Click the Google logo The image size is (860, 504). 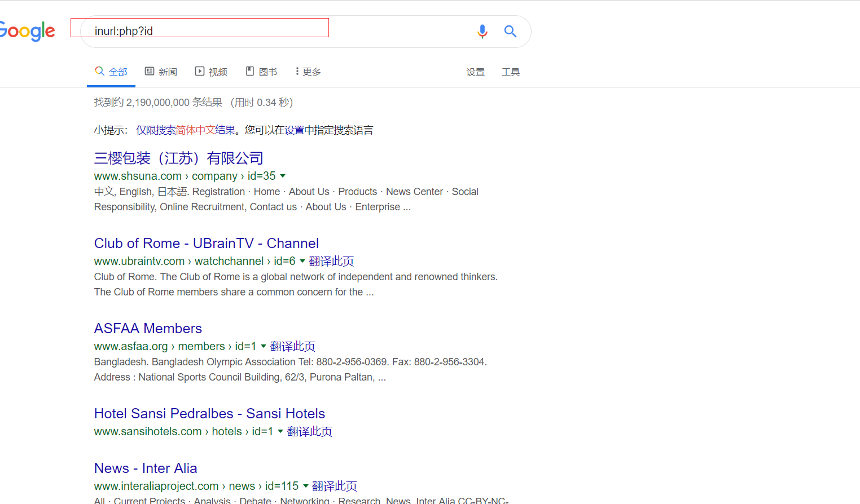26,32
